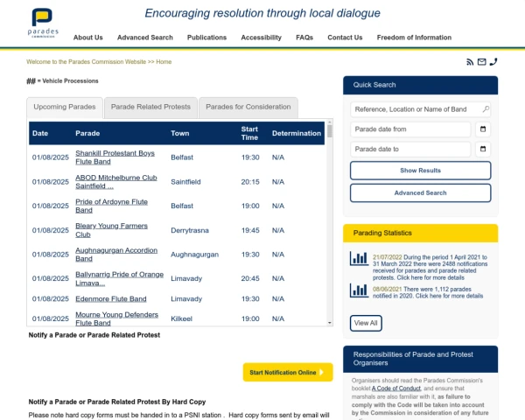Viewport: 525px width, 420px height.
Task: Click the Kilkeel town cell
Action: pyautogui.click(x=181, y=318)
